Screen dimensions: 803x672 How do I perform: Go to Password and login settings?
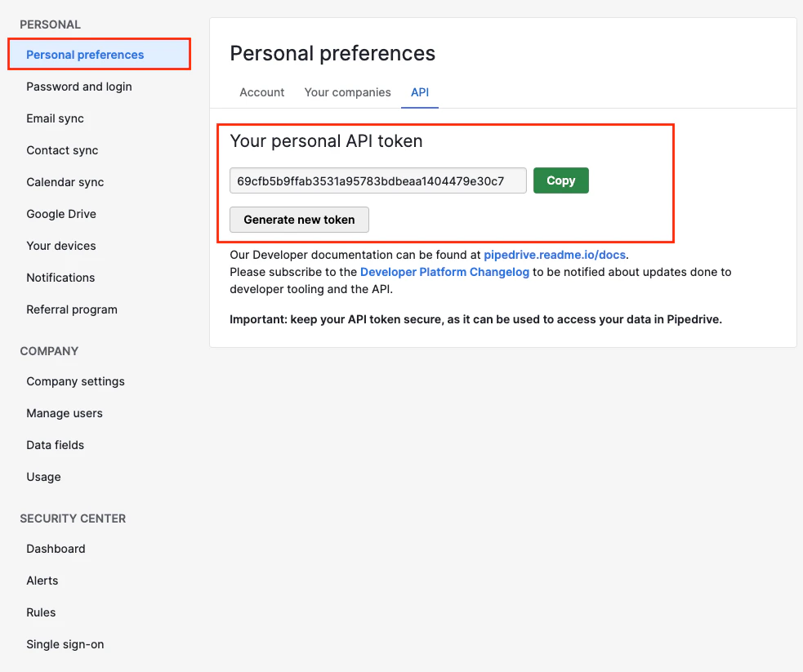click(x=79, y=87)
